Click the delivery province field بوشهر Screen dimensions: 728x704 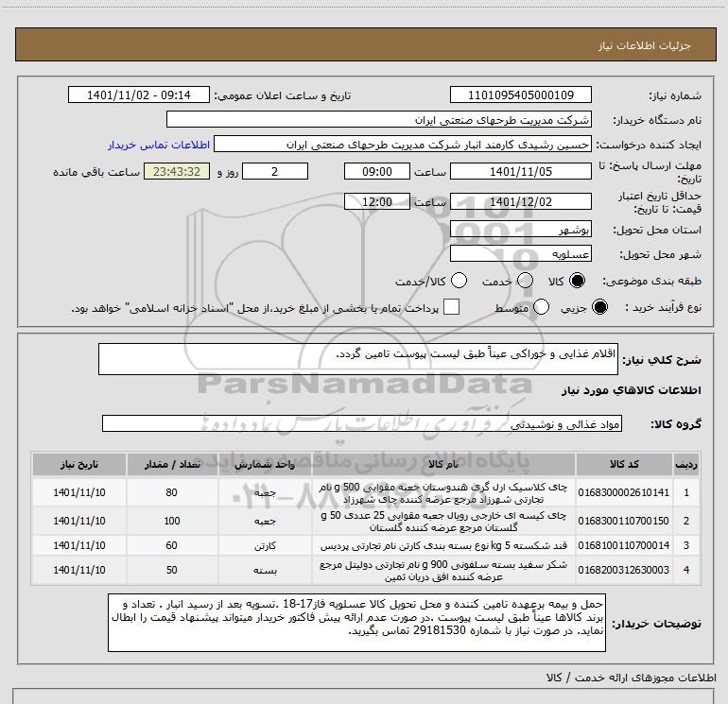(x=520, y=230)
